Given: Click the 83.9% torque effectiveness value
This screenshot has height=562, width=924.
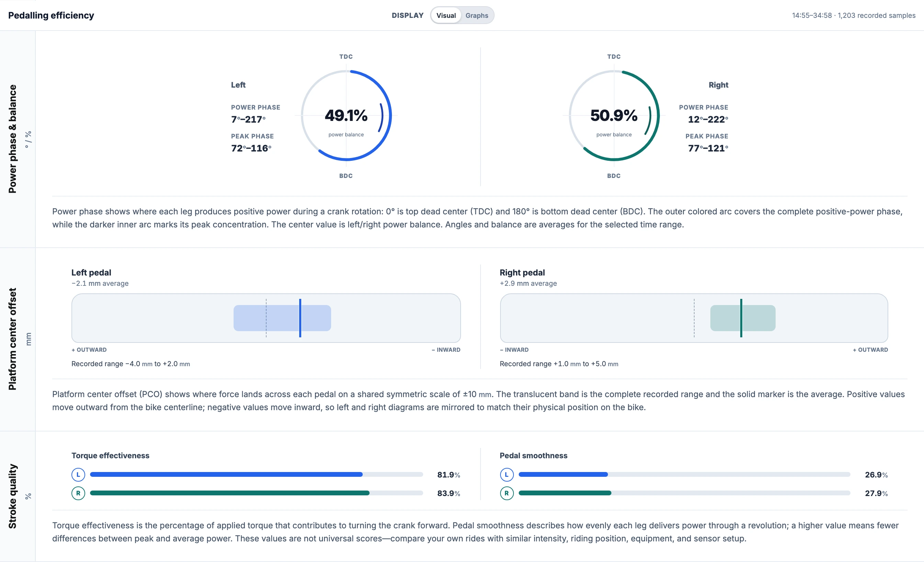Looking at the screenshot, I should (449, 493).
